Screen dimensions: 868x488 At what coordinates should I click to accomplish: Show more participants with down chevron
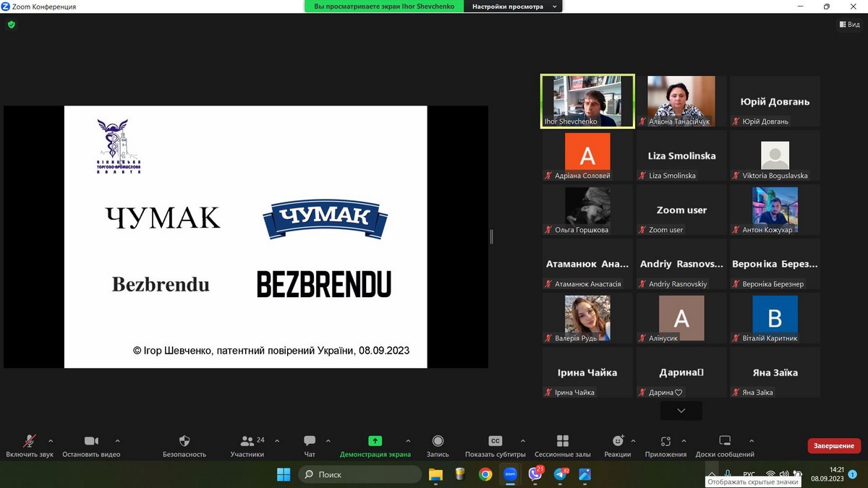coord(681,411)
